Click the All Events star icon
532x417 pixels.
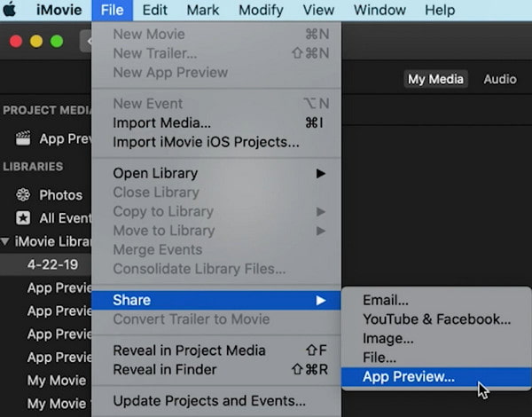tap(23, 218)
